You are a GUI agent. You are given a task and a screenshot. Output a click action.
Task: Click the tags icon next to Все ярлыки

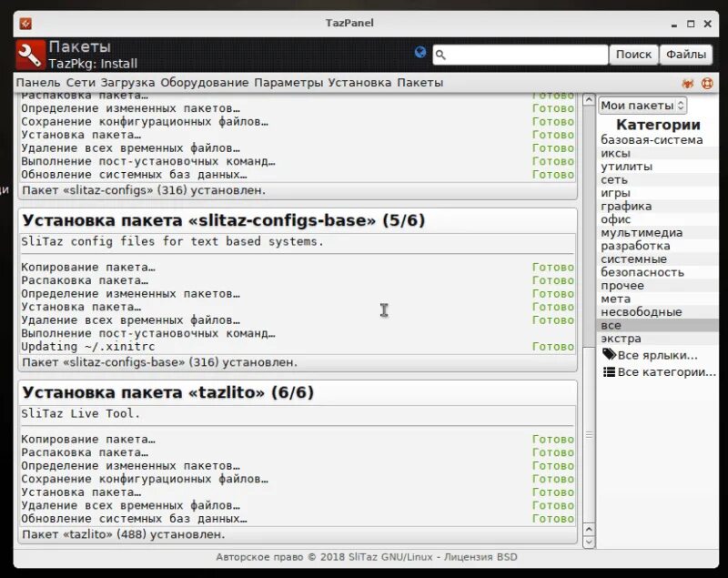tap(609, 355)
